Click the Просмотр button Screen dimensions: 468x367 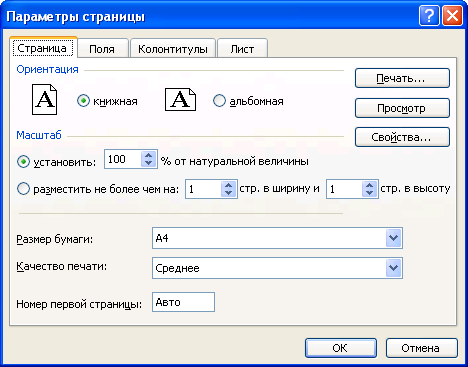pos(402,108)
